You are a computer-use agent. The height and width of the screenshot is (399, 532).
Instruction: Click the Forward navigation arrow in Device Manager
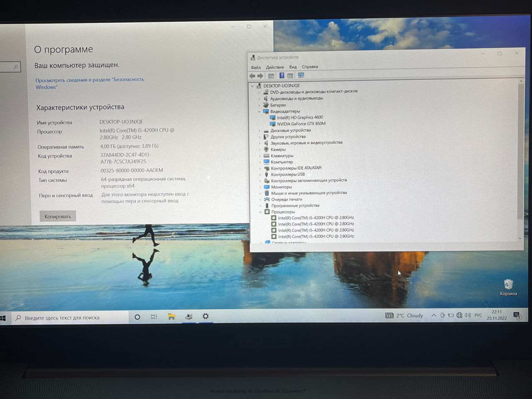(x=260, y=76)
